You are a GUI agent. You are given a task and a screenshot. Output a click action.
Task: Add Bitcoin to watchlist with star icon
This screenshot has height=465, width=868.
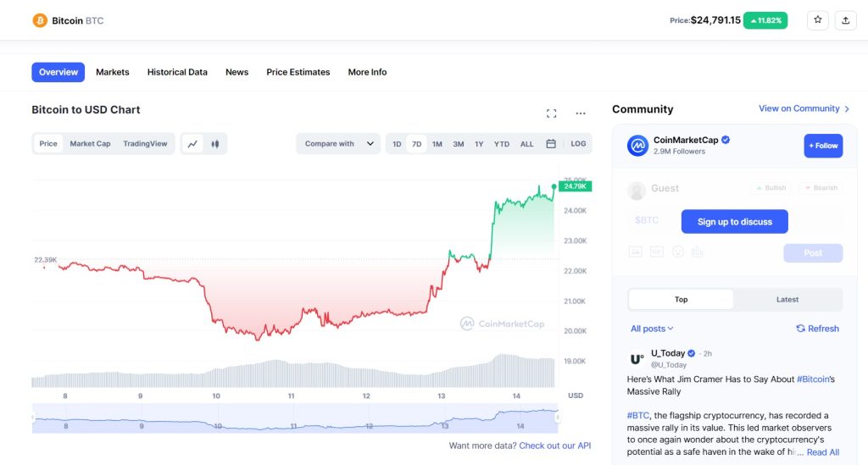coord(818,20)
